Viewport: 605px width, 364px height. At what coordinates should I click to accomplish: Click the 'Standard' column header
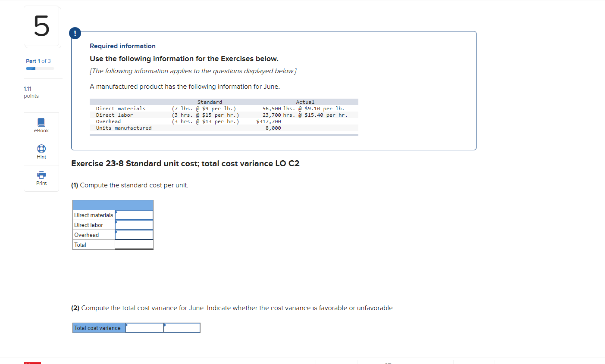pos(210,102)
